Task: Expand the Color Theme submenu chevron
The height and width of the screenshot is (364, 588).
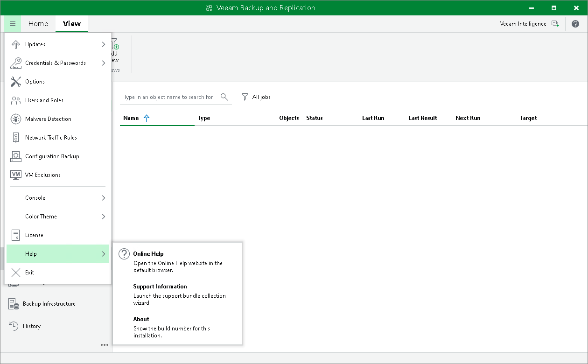Action: [103, 217]
